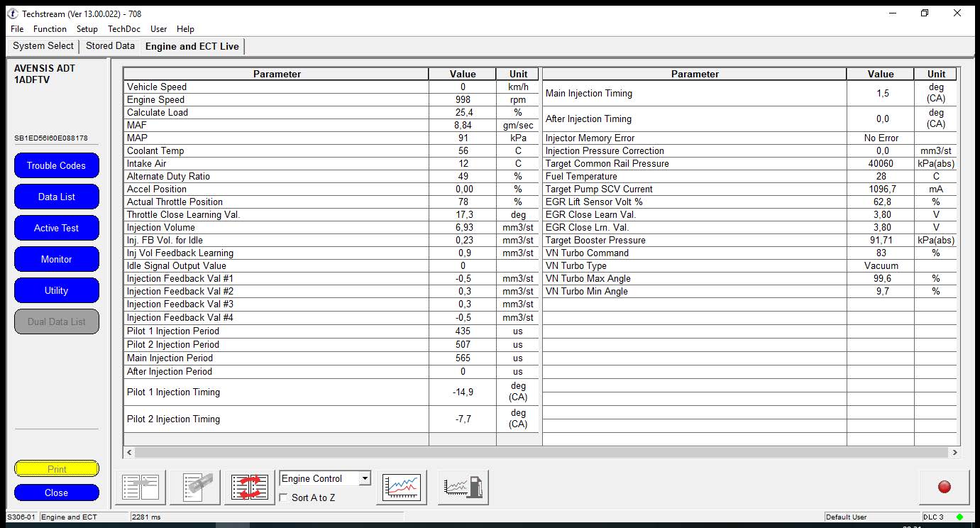Click the data list connector icon
Viewport: 980px width, 528px height.
click(194, 486)
